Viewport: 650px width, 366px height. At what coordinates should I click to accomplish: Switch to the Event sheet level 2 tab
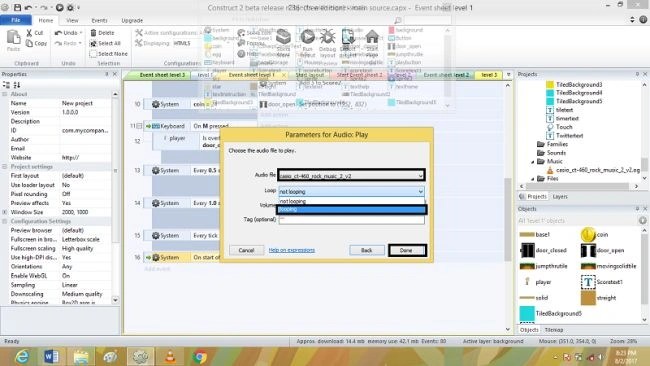[446, 75]
